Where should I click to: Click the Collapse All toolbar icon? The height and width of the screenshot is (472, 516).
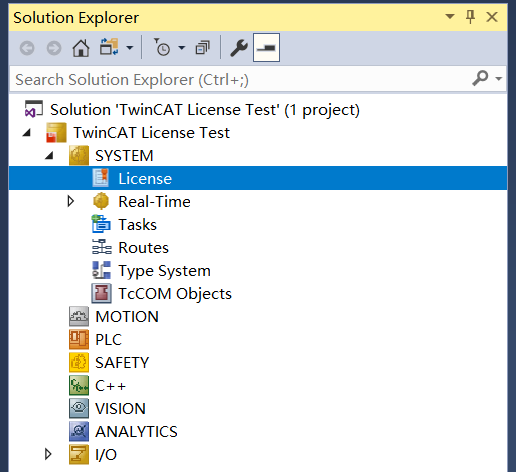tap(202, 48)
